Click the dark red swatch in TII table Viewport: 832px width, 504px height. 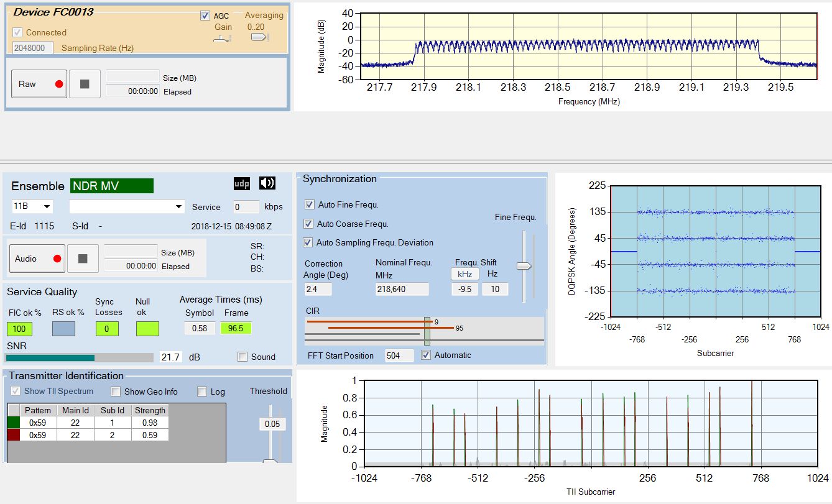(x=13, y=435)
